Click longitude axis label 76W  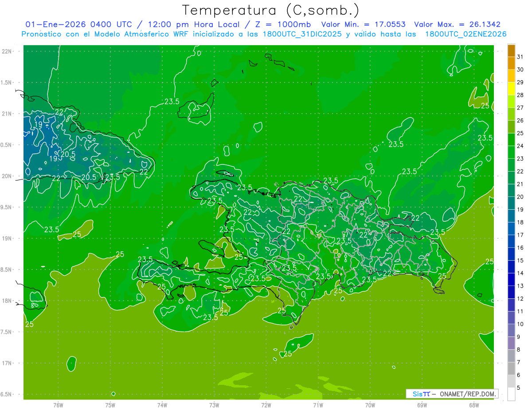(58, 405)
